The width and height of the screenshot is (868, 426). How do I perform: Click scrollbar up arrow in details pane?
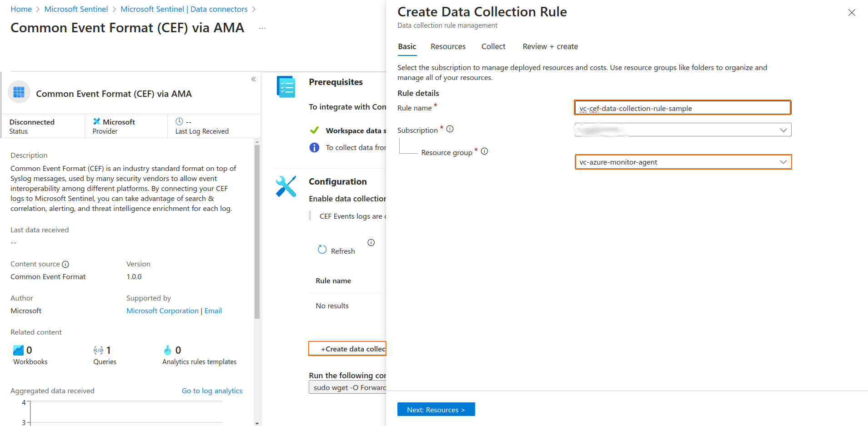(x=257, y=142)
